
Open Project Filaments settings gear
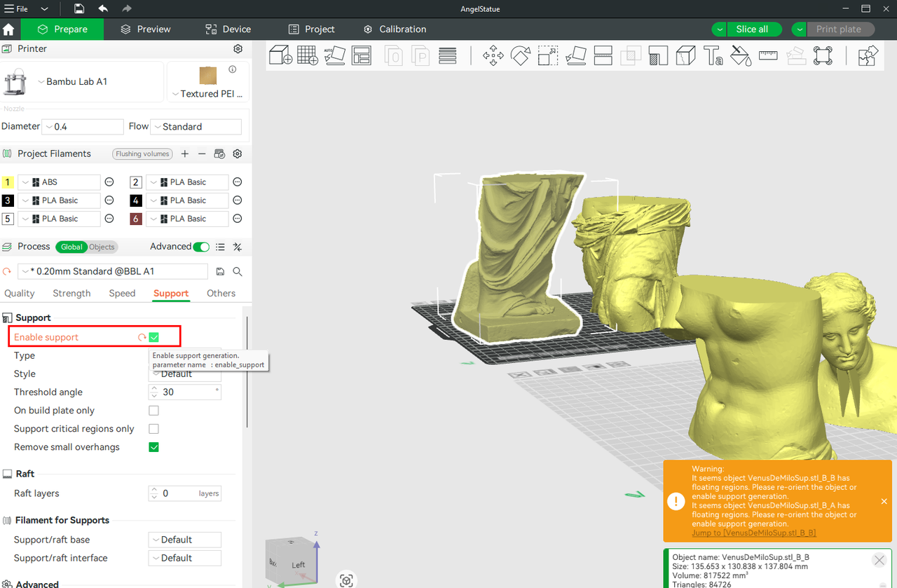[238, 153]
